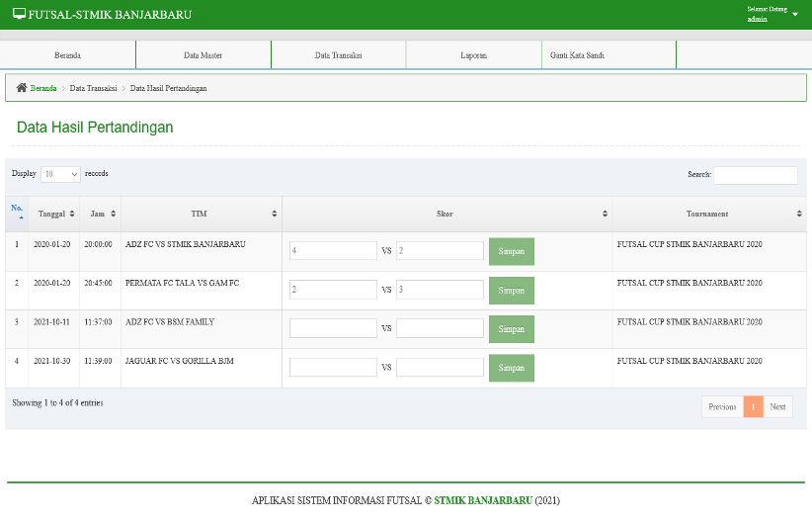Save score for ADZ FC VS STMIK BANJARBARU
The width and height of the screenshot is (812, 522).
pos(511,251)
